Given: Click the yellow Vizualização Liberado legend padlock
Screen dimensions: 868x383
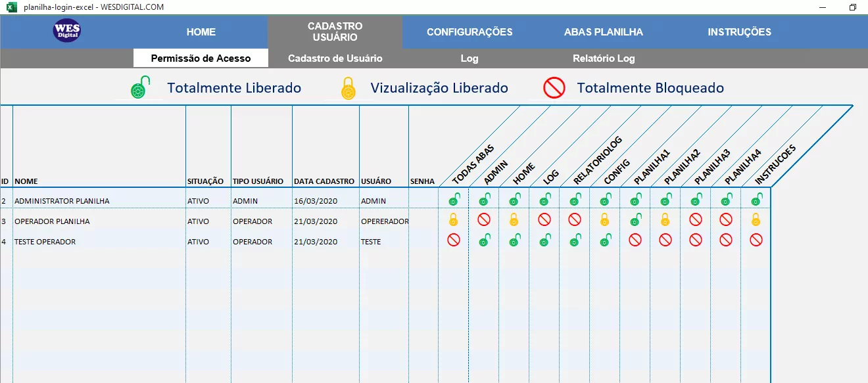Looking at the screenshot, I should [348, 88].
